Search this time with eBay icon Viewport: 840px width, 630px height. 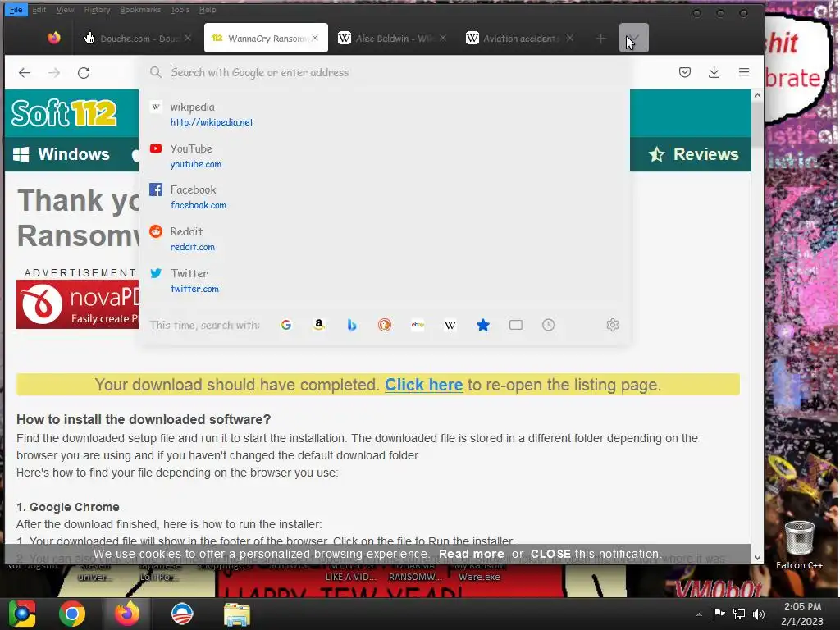click(x=418, y=325)
